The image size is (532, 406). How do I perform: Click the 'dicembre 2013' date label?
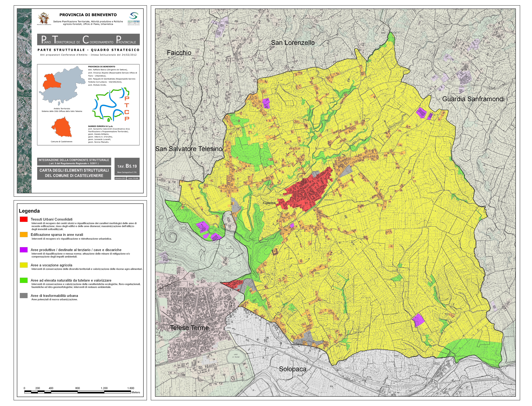pos(120,178)
